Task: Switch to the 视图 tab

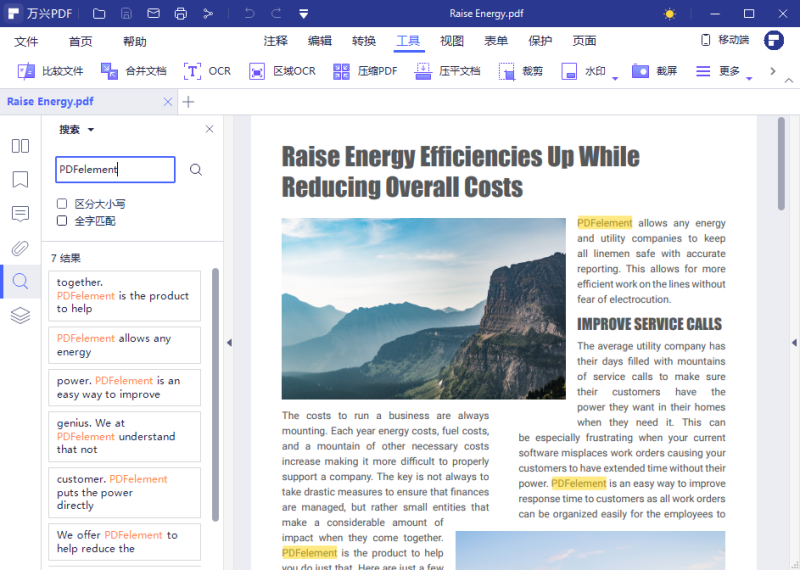Action: coord(452,41)
